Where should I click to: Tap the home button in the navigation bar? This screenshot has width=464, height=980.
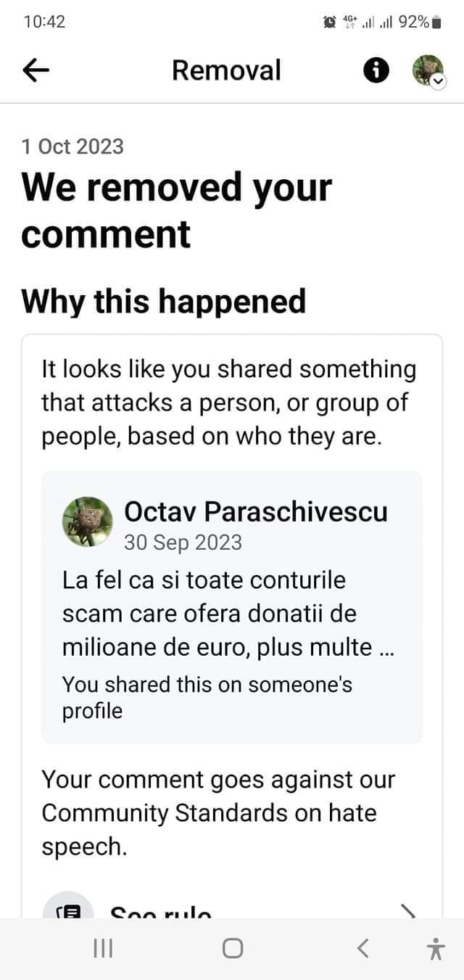pyautogui.click(x=231, y=947)
